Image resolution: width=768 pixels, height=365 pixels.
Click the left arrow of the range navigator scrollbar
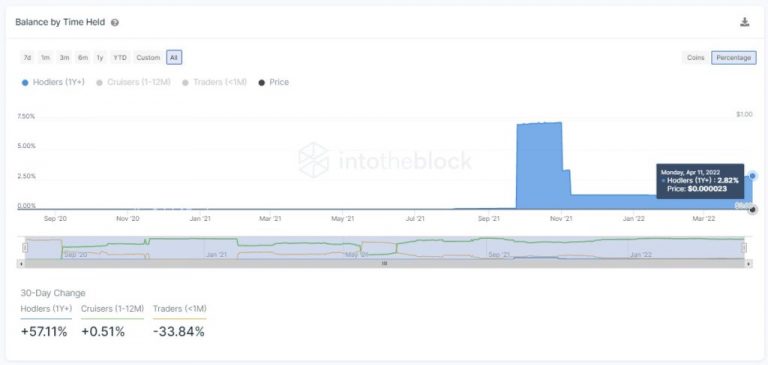[20, 264]
